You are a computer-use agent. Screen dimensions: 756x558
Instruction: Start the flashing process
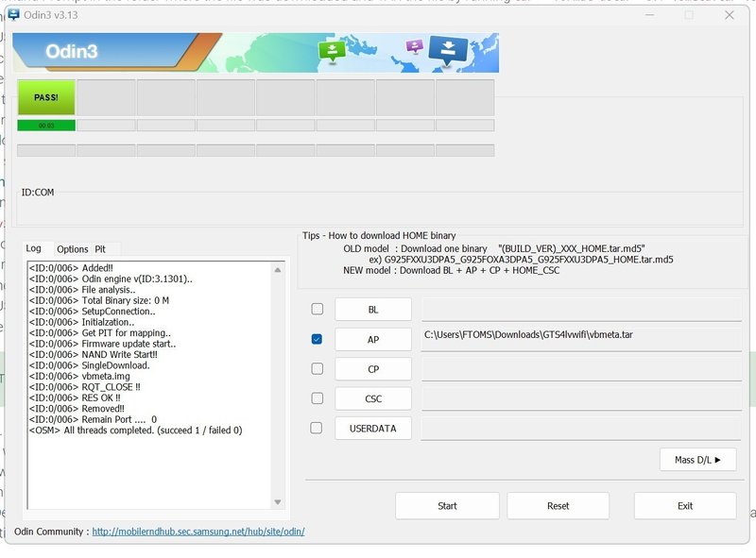447,506
